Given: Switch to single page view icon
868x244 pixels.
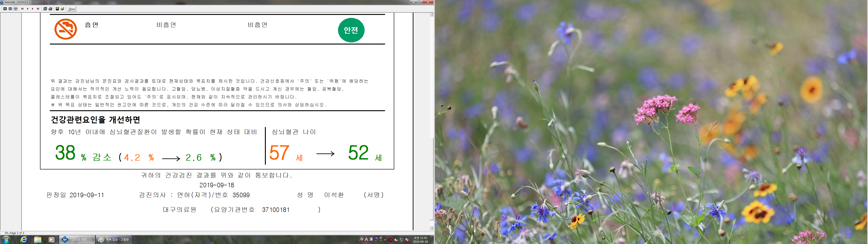Looking at the screenshot, I should [x=5, y=9].
